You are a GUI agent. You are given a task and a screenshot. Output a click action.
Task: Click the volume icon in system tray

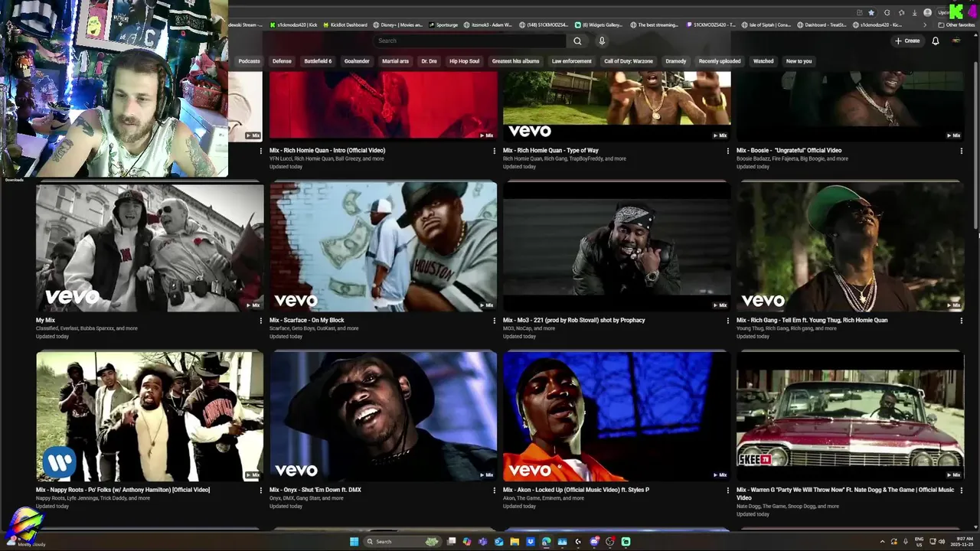coord(942,542)
